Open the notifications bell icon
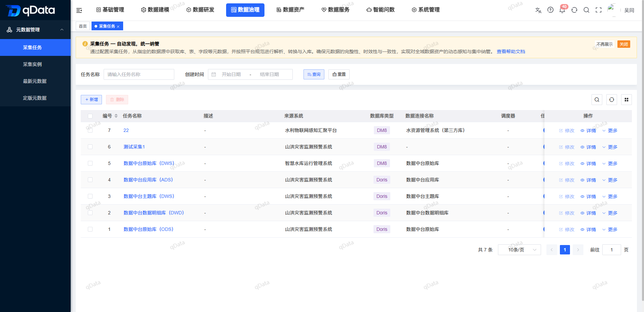644x312 pixels. pyautogui.click(x=562, y=10)
